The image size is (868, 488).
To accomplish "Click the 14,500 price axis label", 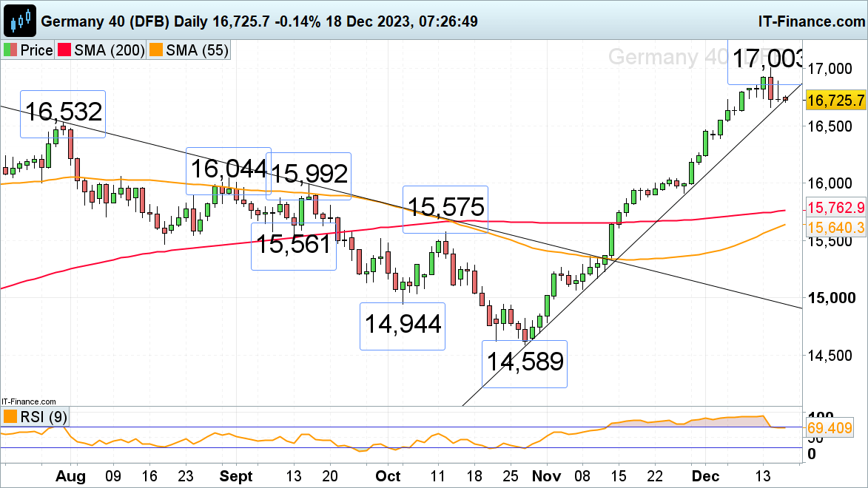I will (x=830, y=355).
